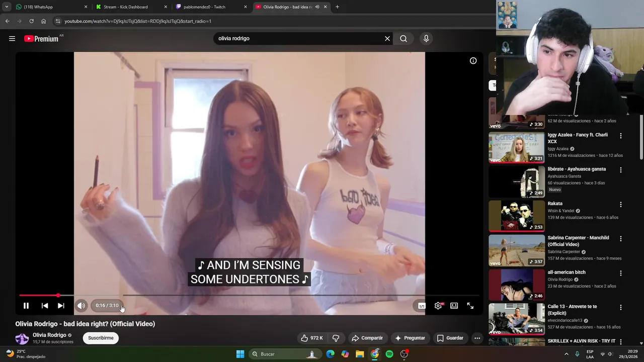View site information icon in address bar
The height and width of the screenshot is (362, 644).
click(x=58, y=21)
